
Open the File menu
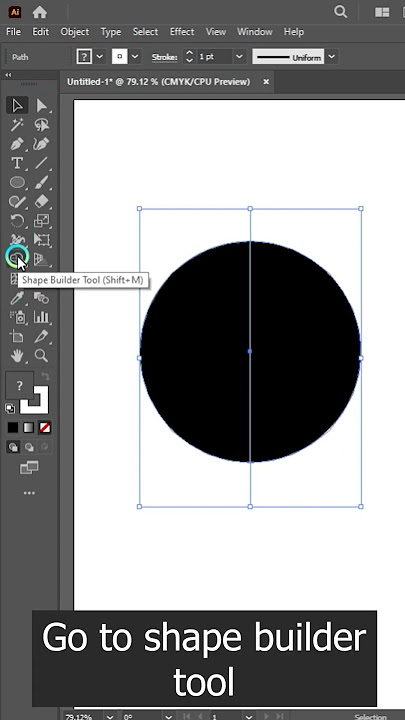click(x=13, y=32)
